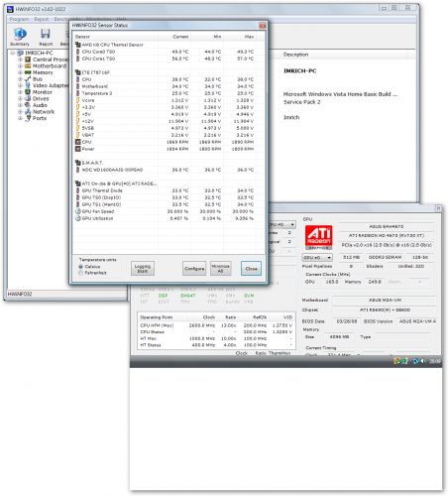Click the Motherboard tree icon

coord(28,66)
